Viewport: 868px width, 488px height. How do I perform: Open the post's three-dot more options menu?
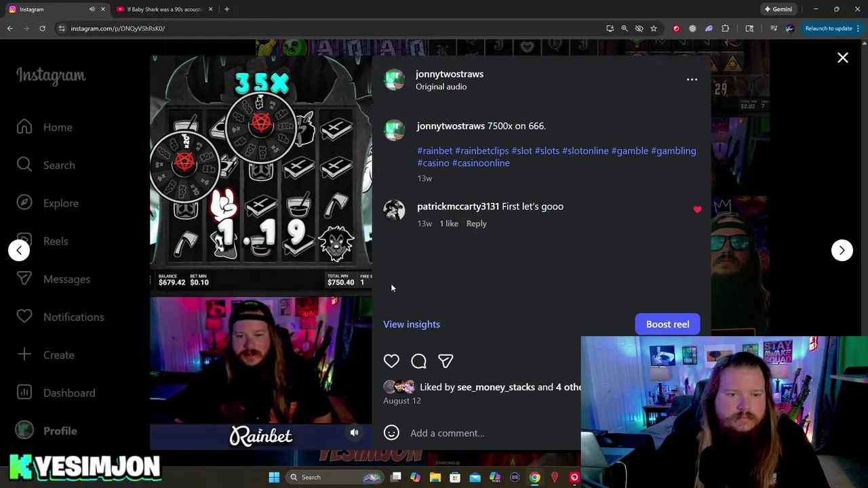pos(692,80)
